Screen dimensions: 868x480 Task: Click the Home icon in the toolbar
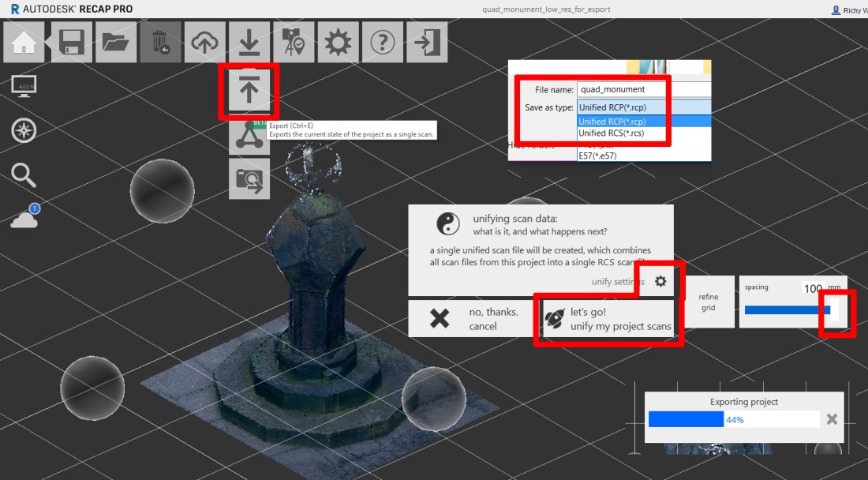click(24, 43)
